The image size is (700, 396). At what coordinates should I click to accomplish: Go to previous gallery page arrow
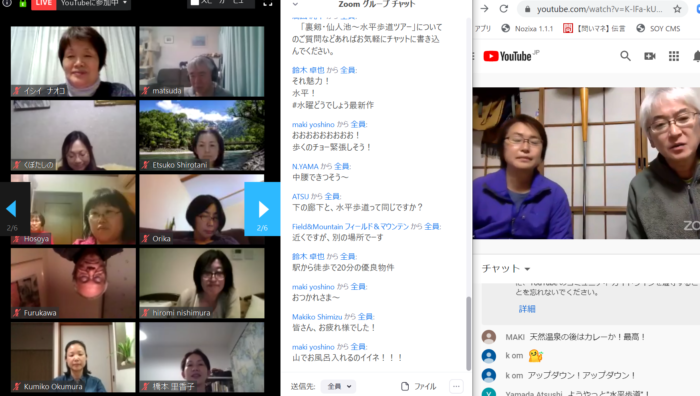click(x=12, y=208)
